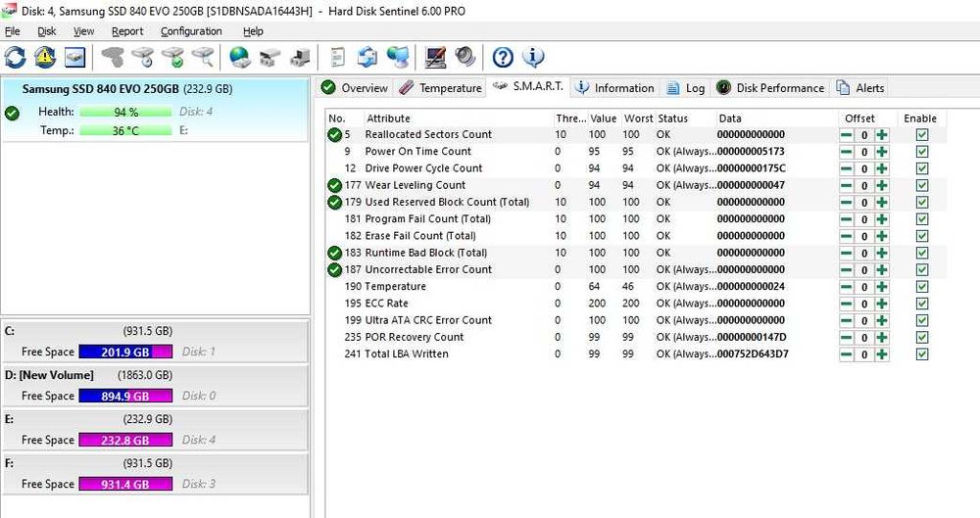Viewport: 980px width, 518px height.
Task: Select the F: partition entry
Action: point(155,474)
